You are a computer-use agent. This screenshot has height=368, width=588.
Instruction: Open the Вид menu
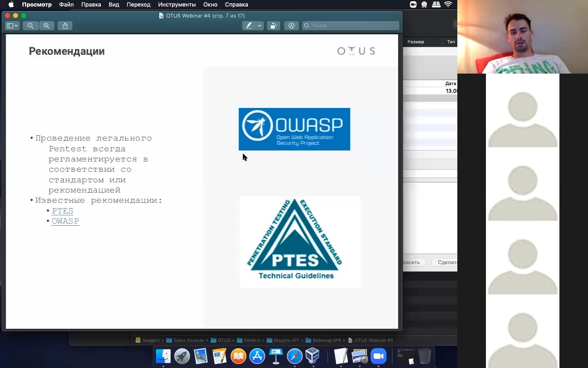point(114,4)
